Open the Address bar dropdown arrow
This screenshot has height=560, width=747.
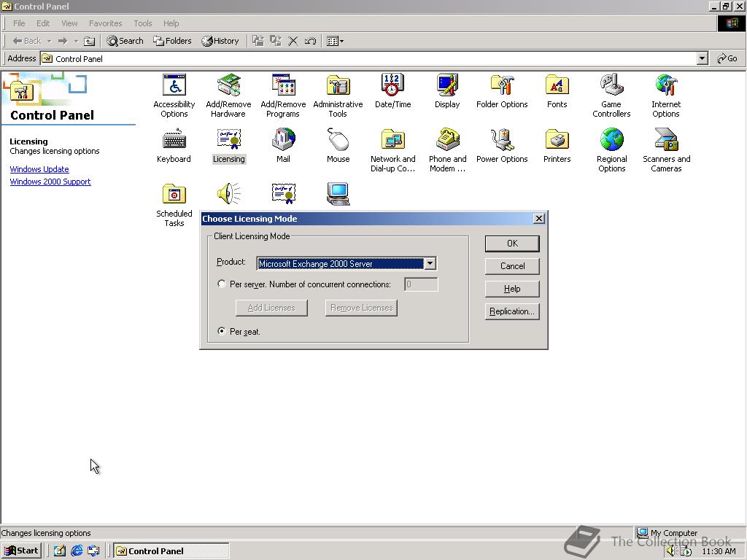(702, 58)
